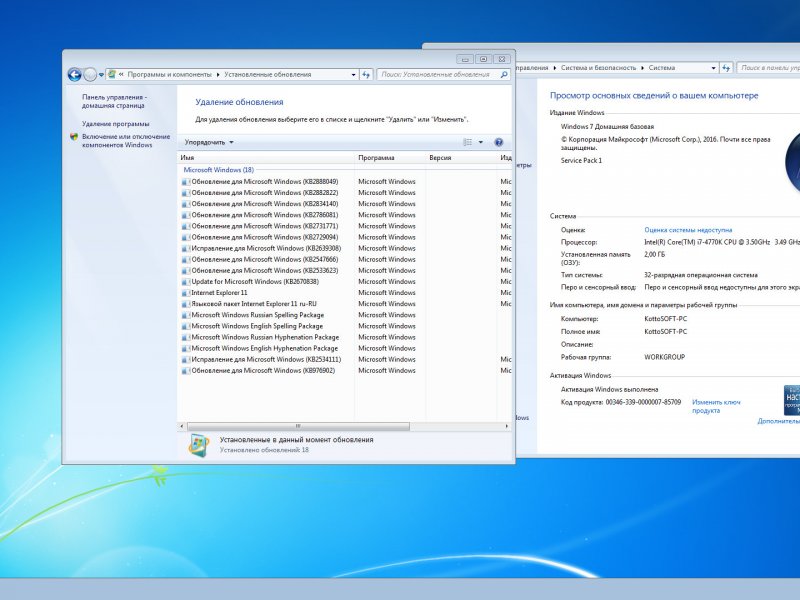Click the horizontal scrollbar thumb in updates list
The width and height of the screenshot is (800, 600).
point(298,426)
